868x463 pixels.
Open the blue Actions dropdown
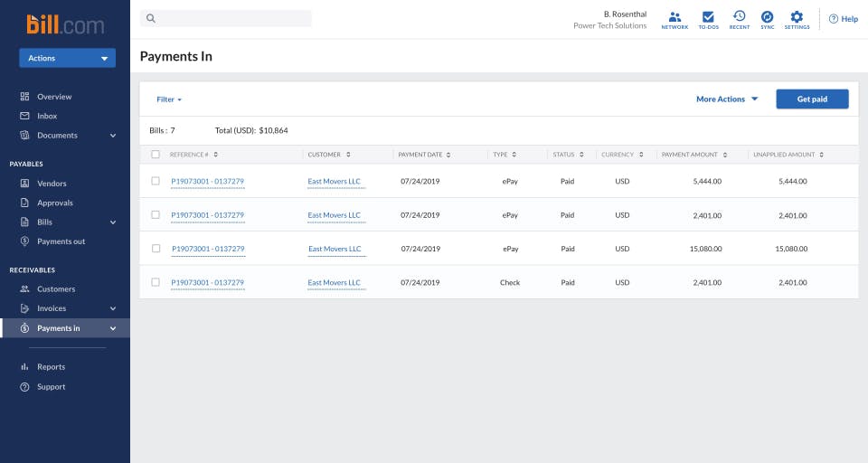click(x=67, y=58)
